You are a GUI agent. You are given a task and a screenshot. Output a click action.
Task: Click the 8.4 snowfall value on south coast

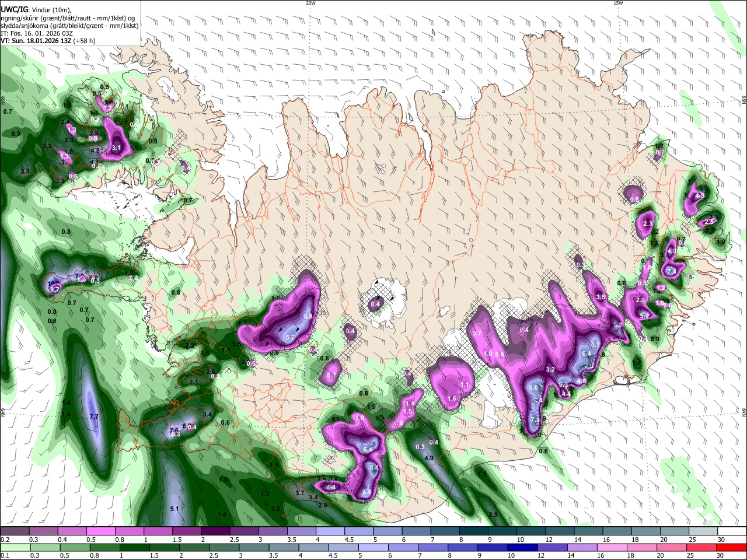tap(375, 468)
